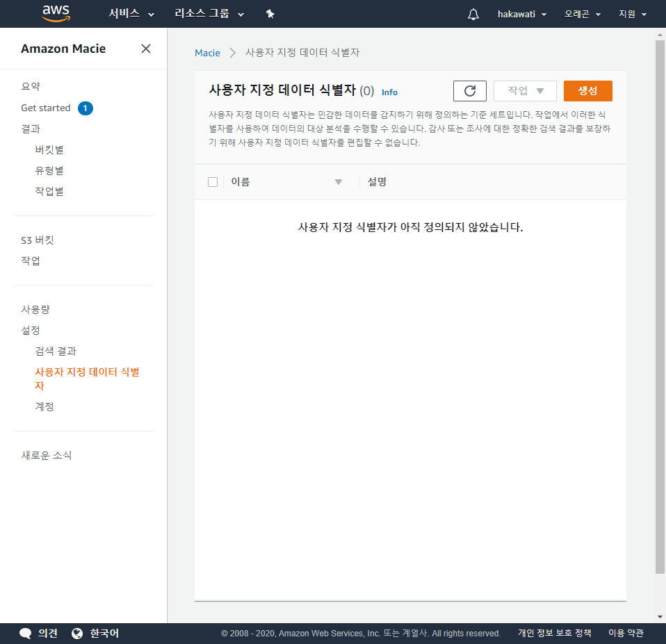Click the 이름 column sort arrow
The image size is (666, 644).
point(339,182)
